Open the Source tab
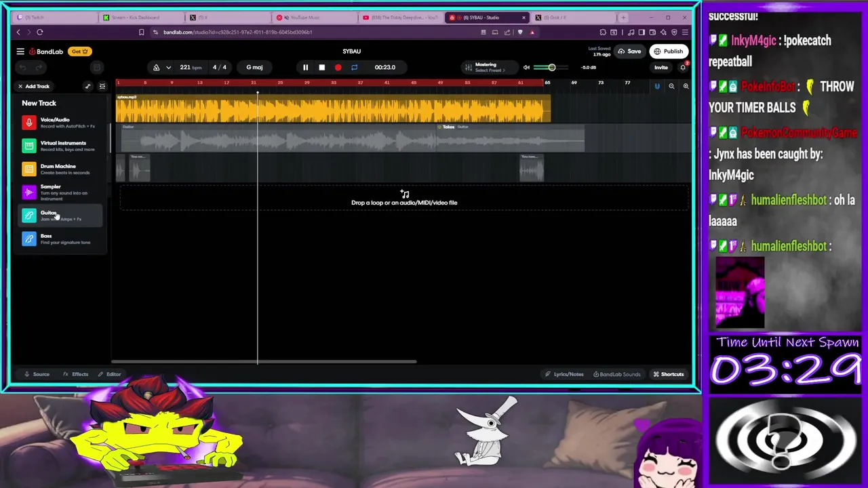868x488 pixels. (37, 374)
